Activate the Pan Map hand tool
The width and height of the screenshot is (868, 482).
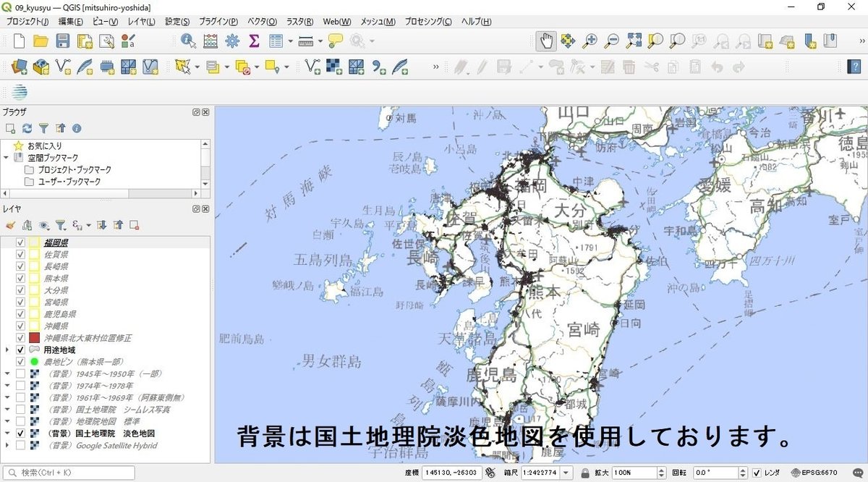(x=546, y=41)
